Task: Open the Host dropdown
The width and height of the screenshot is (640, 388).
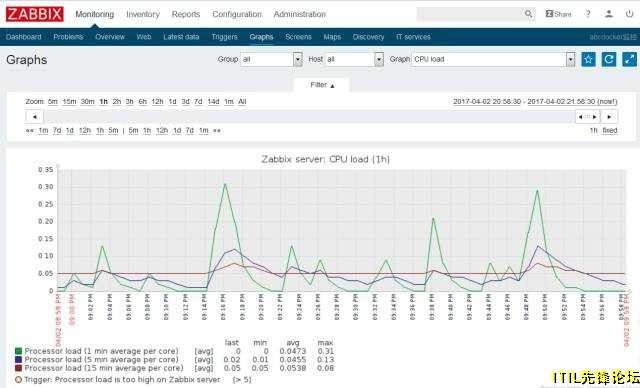Action: point(354,60)
